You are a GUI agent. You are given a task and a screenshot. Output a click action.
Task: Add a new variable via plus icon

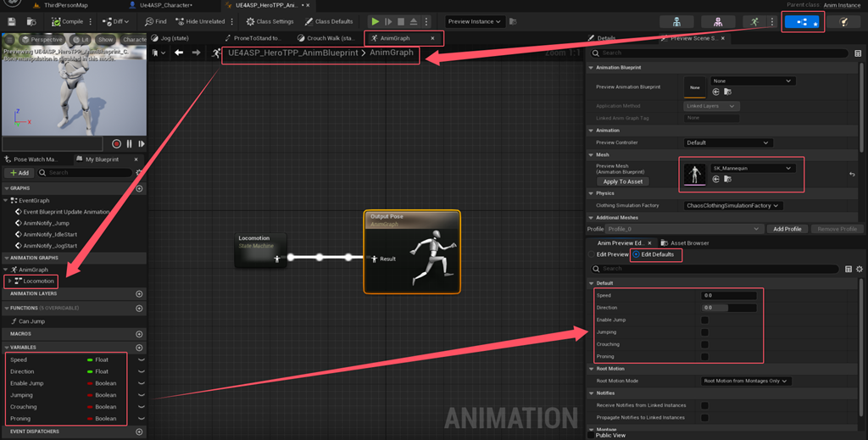click(139, 348)
